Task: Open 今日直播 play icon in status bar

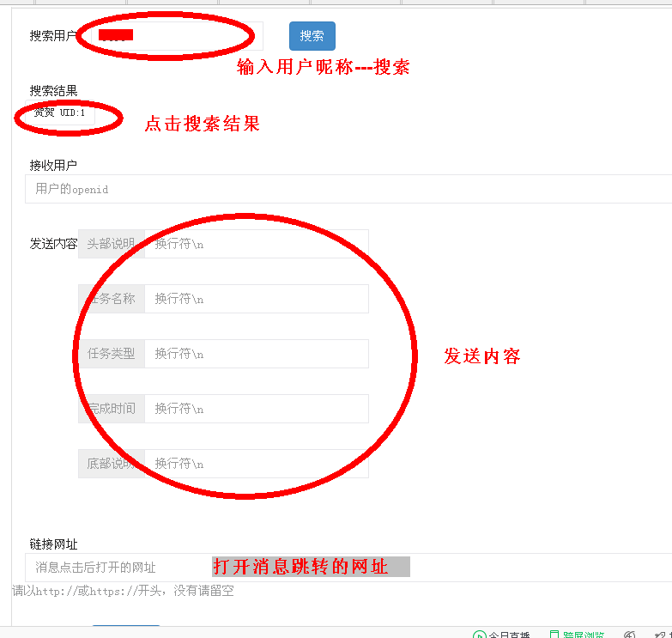Action: pyautogui.click(x=480, y=635)
